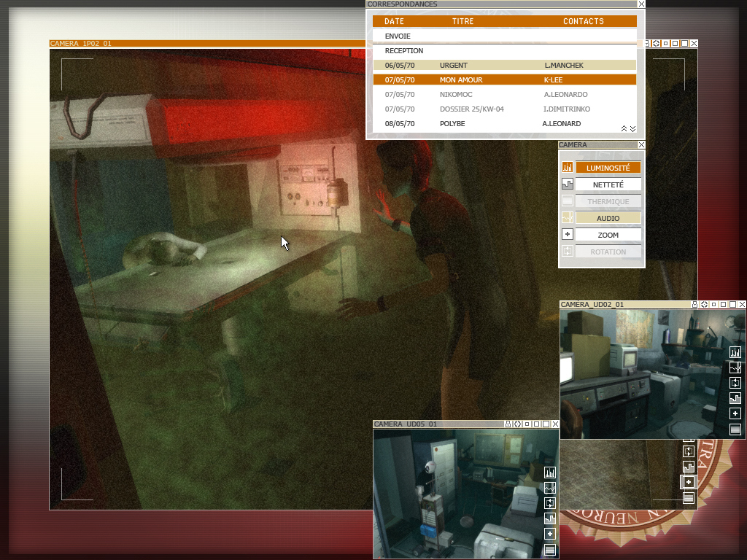Toggle the lock icon on CAMERA_UD02_01 title bar
Image resolution: width=747 pixels, height=560 pixels.
[694, 305]
